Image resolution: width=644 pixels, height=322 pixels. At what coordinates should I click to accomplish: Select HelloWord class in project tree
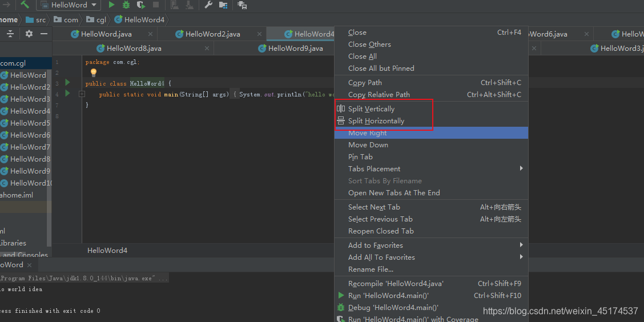click(23, 75)
